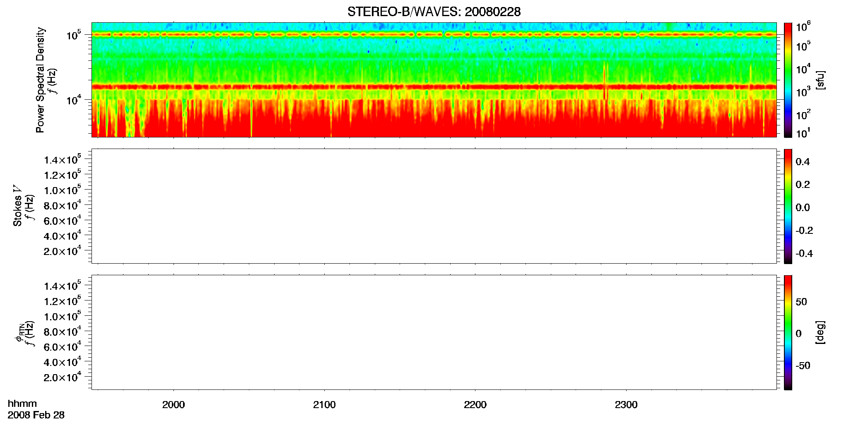The width and height of the screenshot is (868, 447).
Task: Select the 2300 time axis label
Action: coord(626,405)
